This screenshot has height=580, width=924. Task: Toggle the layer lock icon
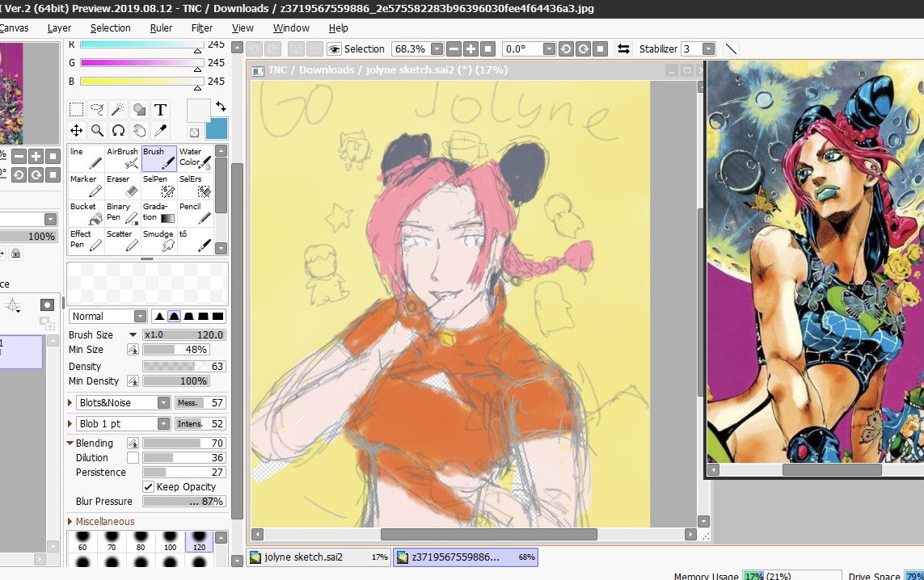coord(16,253)
